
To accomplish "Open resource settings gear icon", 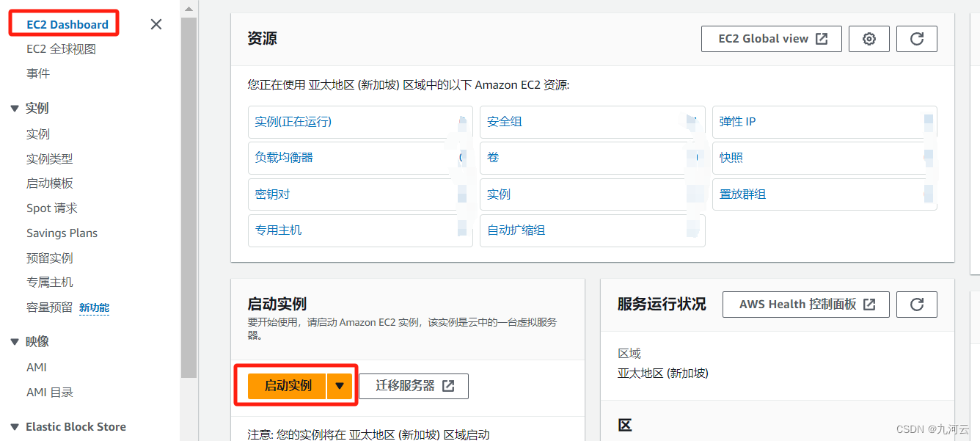I will tap(869, 39).
